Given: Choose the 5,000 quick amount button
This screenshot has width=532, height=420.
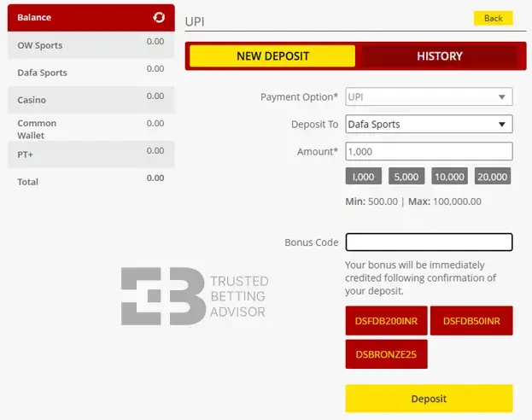Looking at the screenshot, I should pos(406,177).
